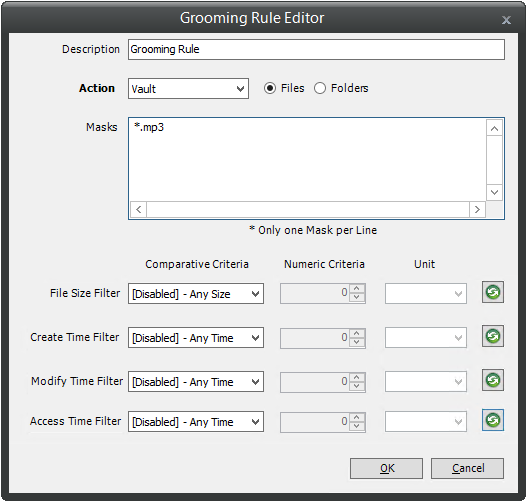Reset the Create Time Filter with green refresh icon

(x=493, y=336)
